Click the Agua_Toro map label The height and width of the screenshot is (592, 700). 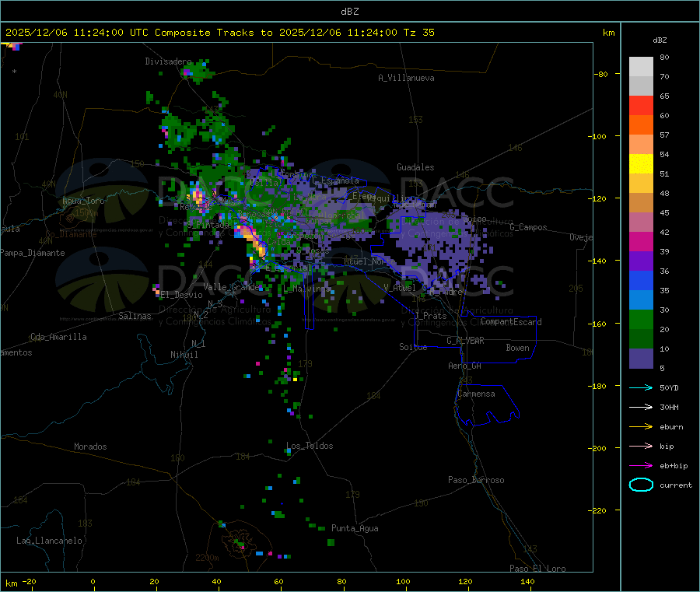[83, 201]
